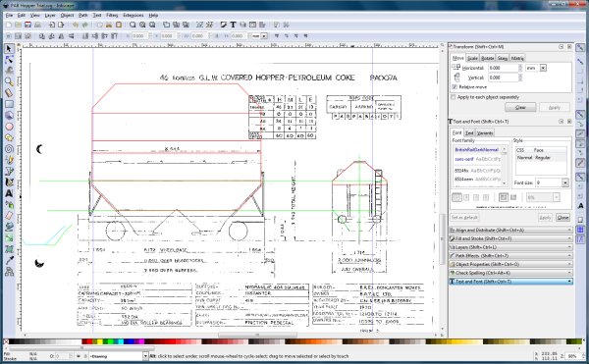Open the Font size dropdown
Image resolution: width=589 pixels, height=364 pixels.
click(x=565, y=182)
